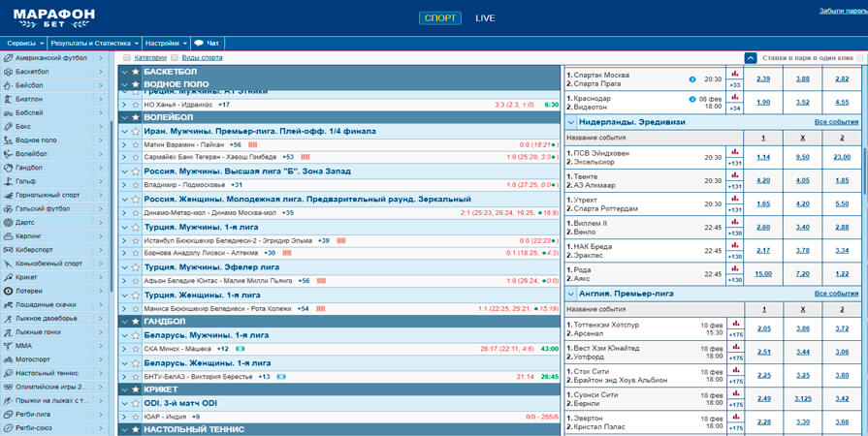Open the Результаты и Статистика dropdown
Viewport: 868px width, 436px height.
tap(95, 44)
